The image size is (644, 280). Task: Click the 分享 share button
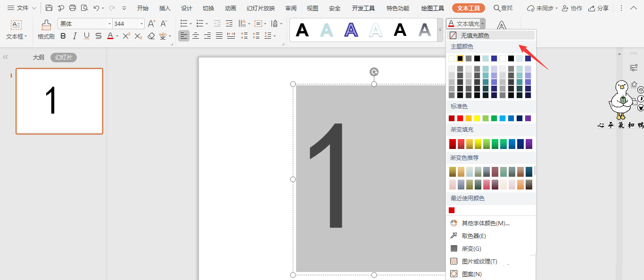coord(599,8)
